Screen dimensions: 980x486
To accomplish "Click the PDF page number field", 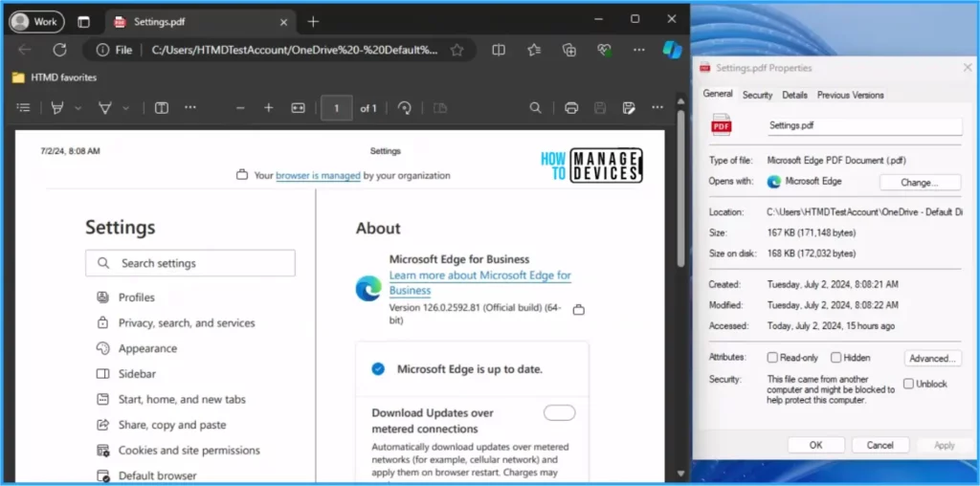I will [336, 108].
